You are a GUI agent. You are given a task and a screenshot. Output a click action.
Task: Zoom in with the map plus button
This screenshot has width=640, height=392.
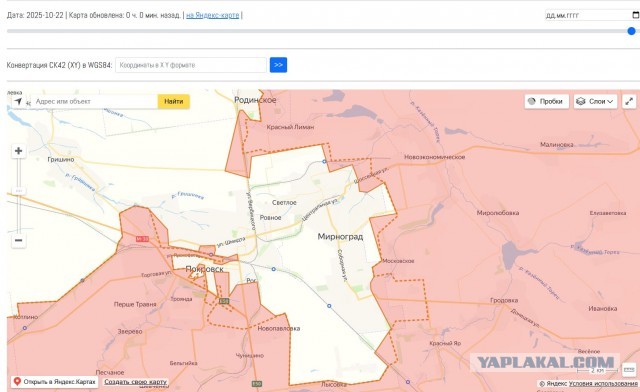(x=18, y=151)
